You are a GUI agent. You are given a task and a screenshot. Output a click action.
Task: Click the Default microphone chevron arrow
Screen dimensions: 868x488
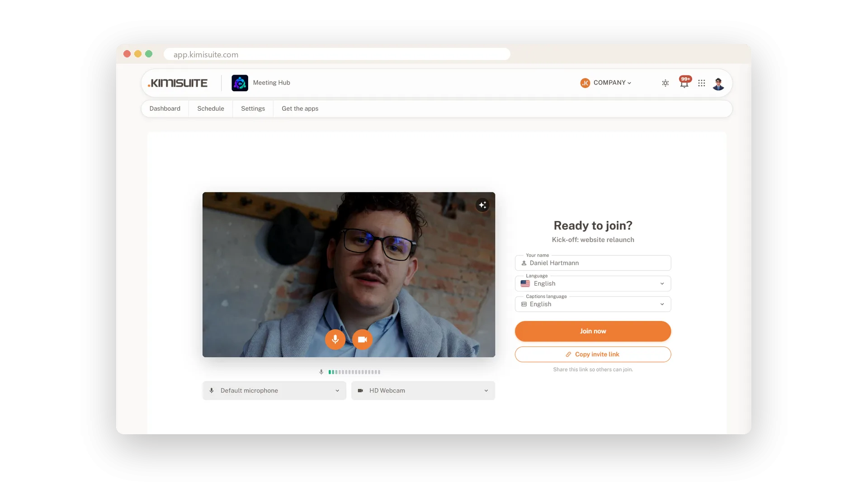click(337, 391)
